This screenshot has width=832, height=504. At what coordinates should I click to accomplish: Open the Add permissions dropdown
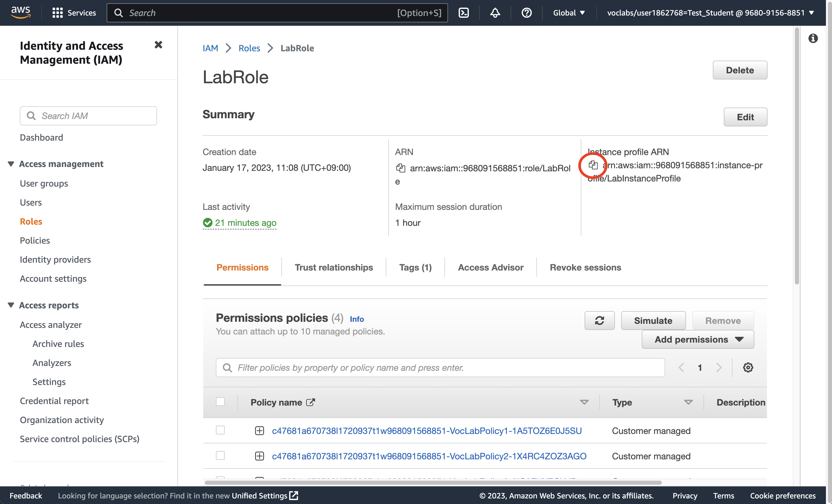pyautogui.click(x=698, y=339)
